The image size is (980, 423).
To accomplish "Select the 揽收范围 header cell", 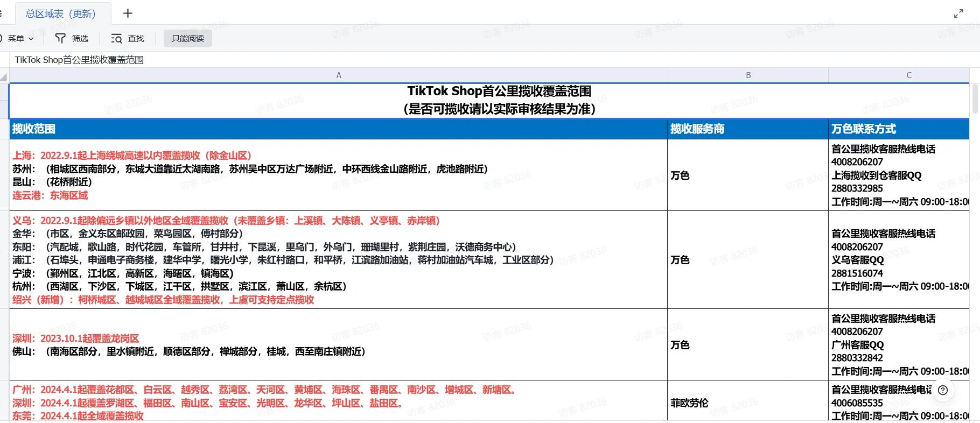I will 339,129.
